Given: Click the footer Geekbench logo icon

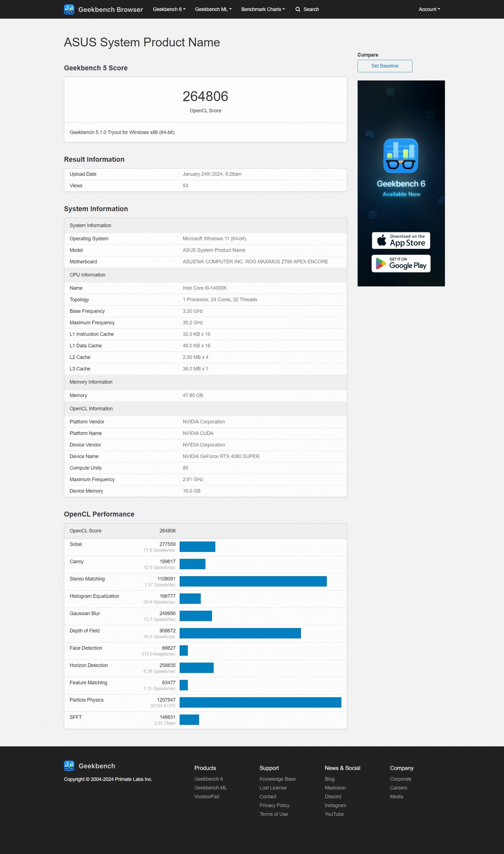Looking at the screenshot, I should point(69,766).
